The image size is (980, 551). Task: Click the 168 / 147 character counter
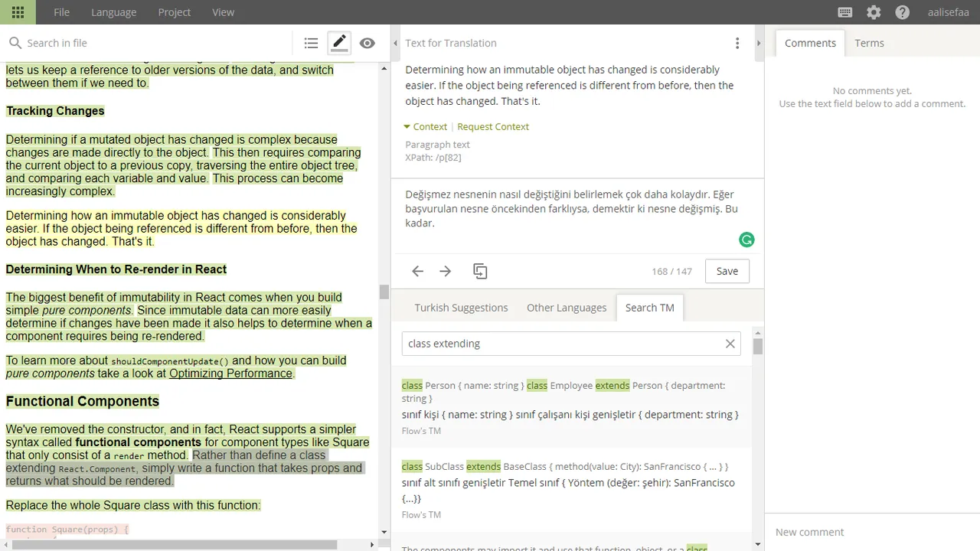click(671, 271)
